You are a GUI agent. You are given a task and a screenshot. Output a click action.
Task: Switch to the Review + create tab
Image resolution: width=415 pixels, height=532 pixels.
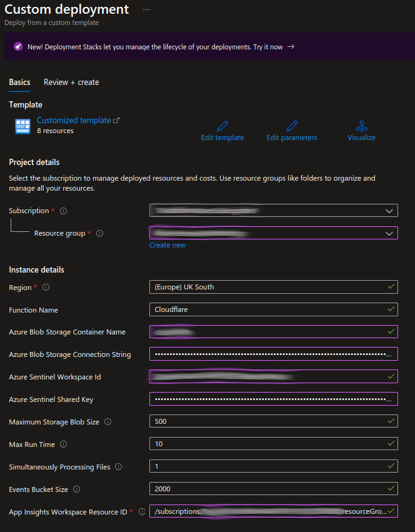tap(71, 82)
